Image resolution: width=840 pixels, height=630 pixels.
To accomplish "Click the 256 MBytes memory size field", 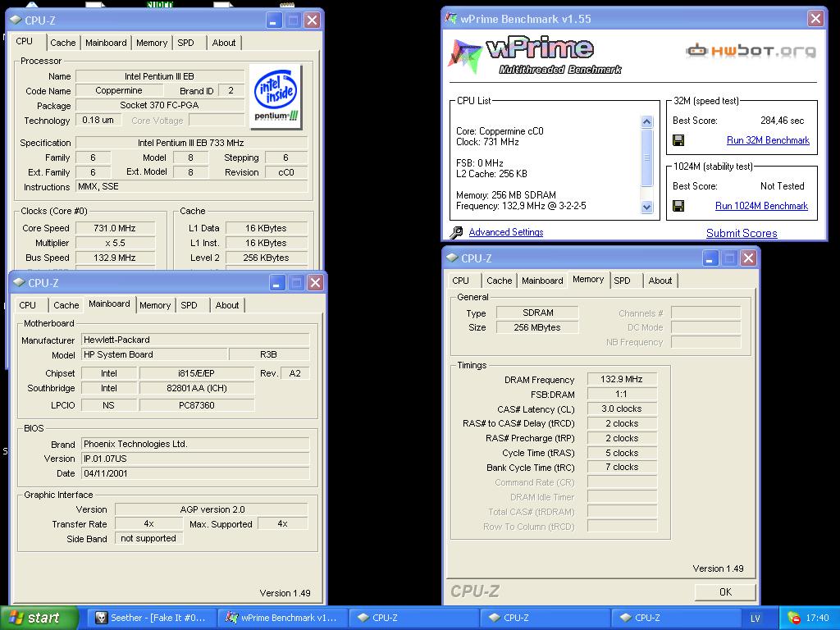I will coord(536,327).
